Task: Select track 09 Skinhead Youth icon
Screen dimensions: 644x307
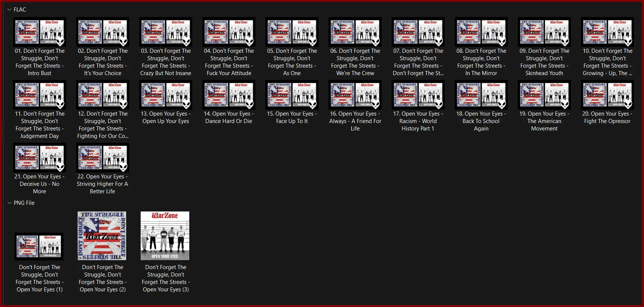Action: tap(545, 32)
